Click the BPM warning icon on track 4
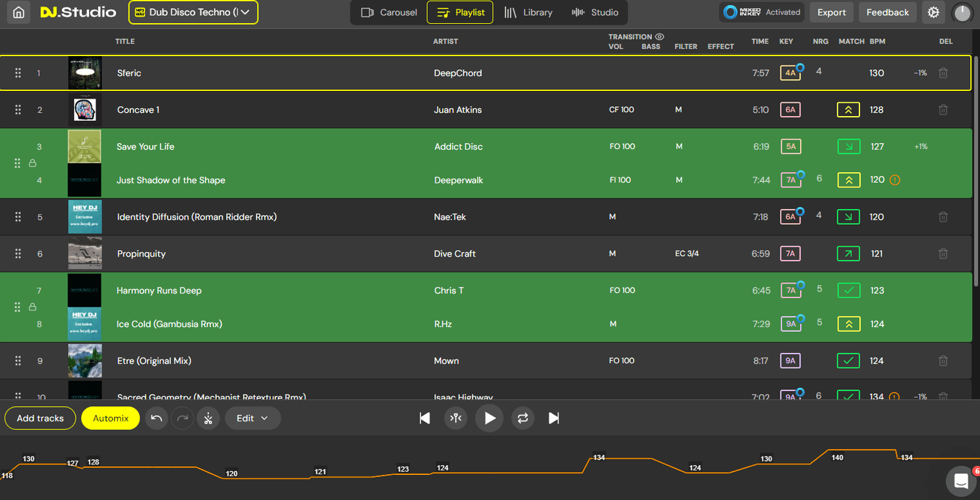This screenshot has height=500, width=980. point(894,180)
